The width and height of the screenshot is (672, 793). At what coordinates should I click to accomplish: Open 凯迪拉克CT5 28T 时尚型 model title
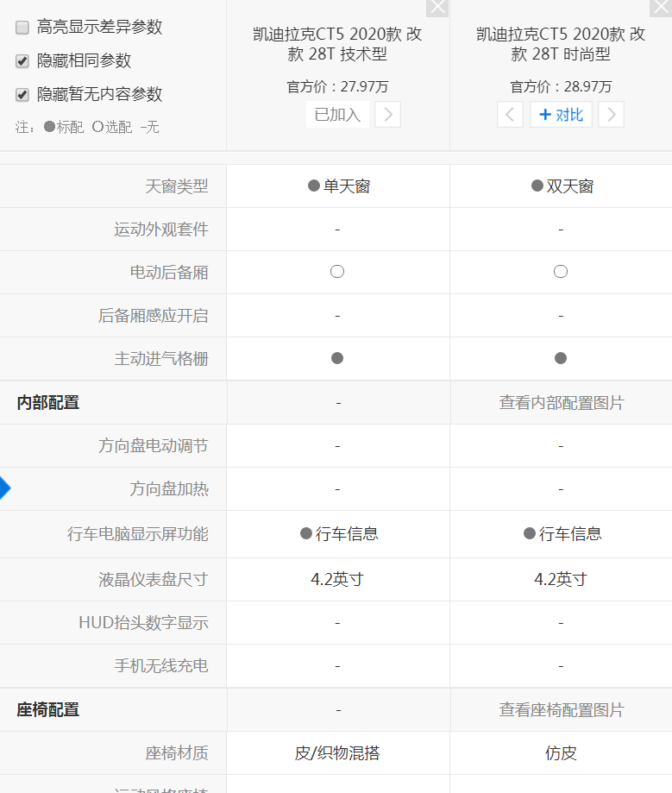[x=561, y=44]
